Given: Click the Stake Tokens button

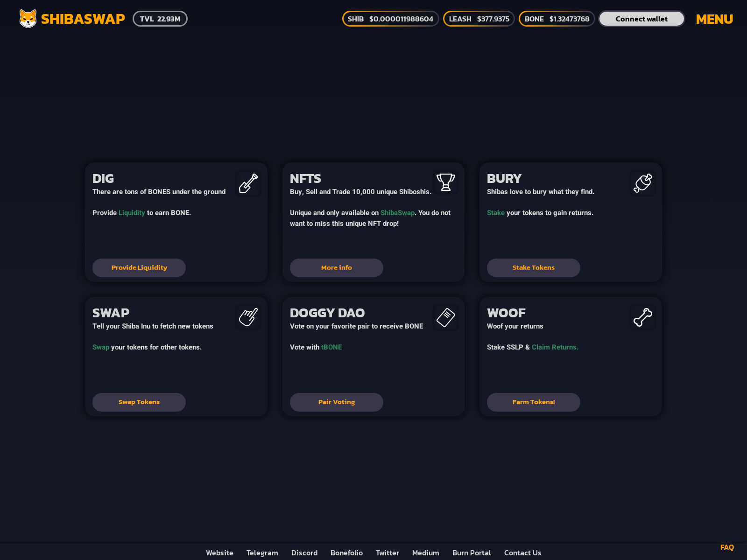Looking at the screenshot, I should click(534, 268).
